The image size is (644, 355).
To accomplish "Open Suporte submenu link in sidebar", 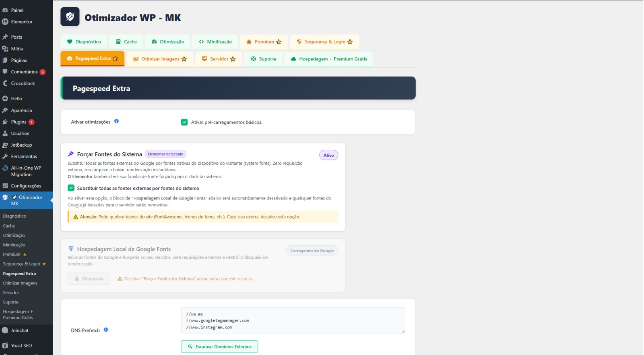I will coord(10,302).
